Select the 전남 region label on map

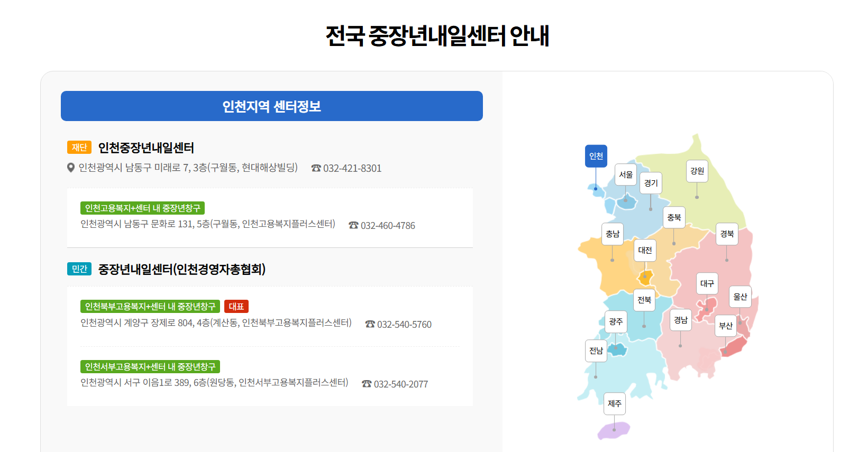tap(596, 350)
